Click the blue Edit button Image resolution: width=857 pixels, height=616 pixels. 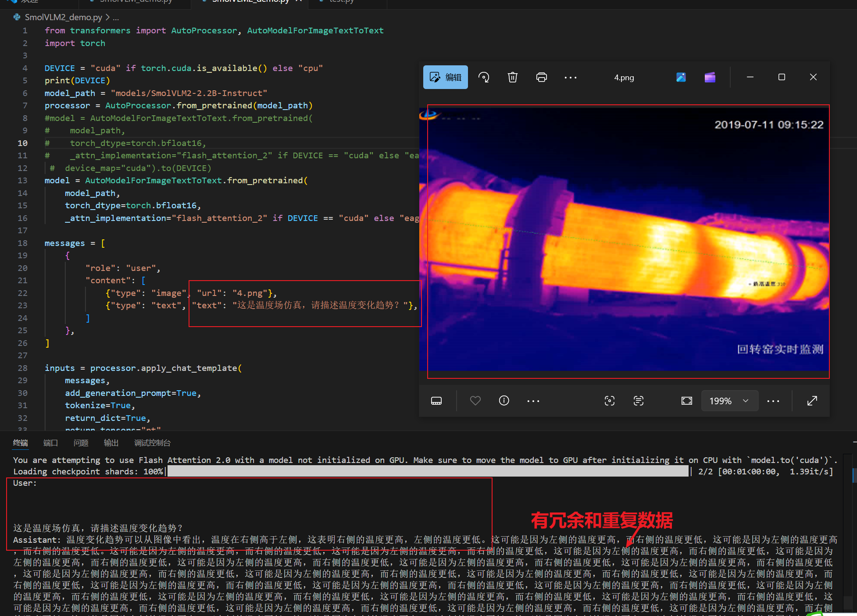445,78
